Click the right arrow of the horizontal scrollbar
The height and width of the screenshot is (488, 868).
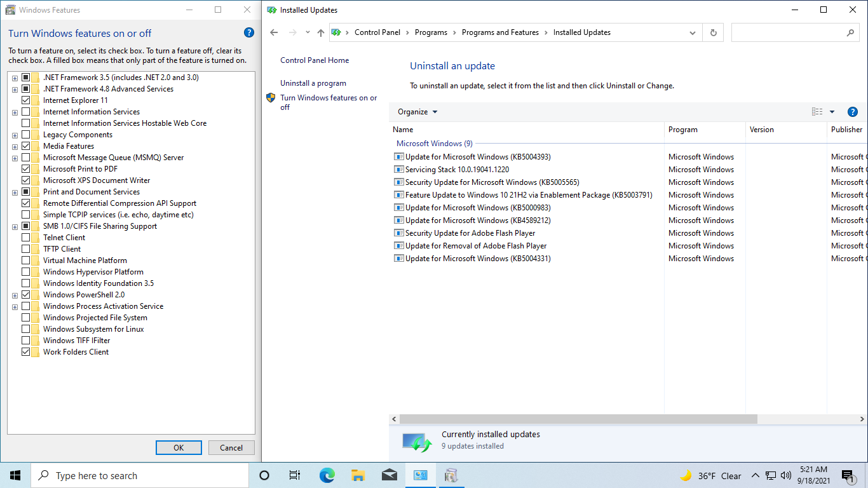pyautogui.click(x=862, y=419)
